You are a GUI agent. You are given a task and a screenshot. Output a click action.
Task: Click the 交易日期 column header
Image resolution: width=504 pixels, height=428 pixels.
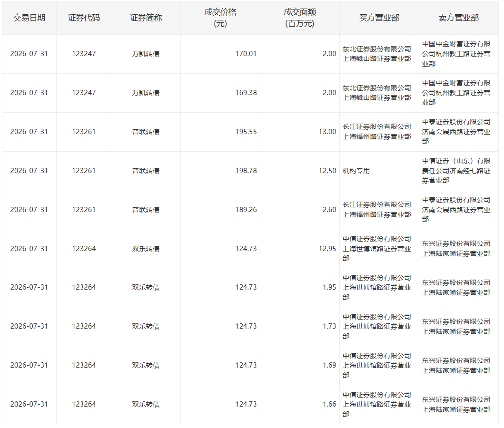coord(29,18)
